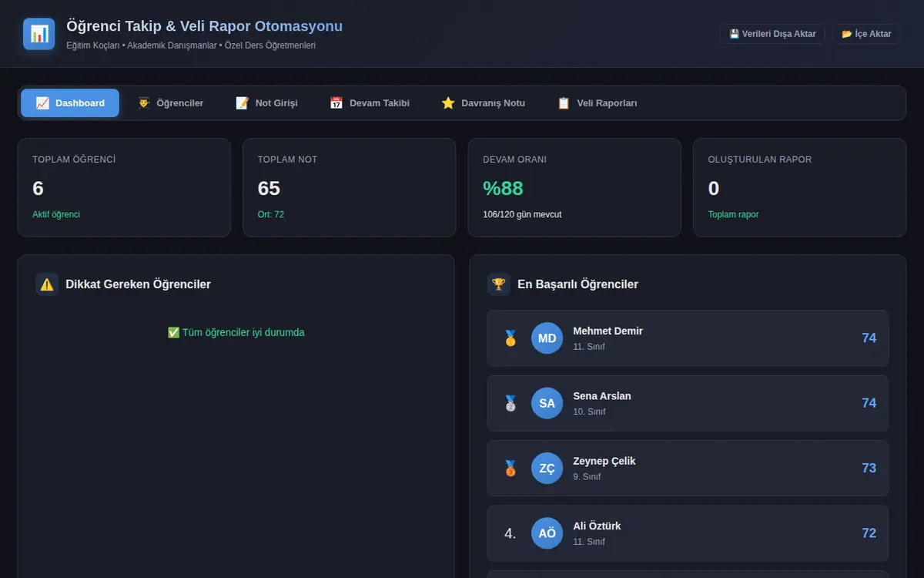
Task: Select the name Sena Arslan
Action: click(601, 395)
